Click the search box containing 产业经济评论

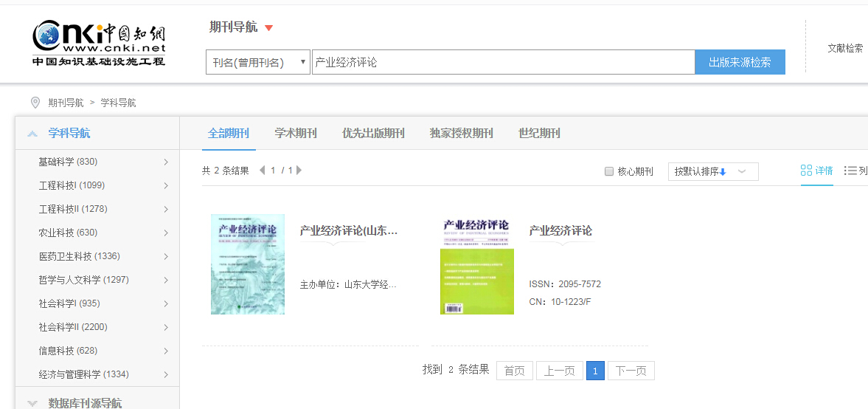click(x=503, y=62)
